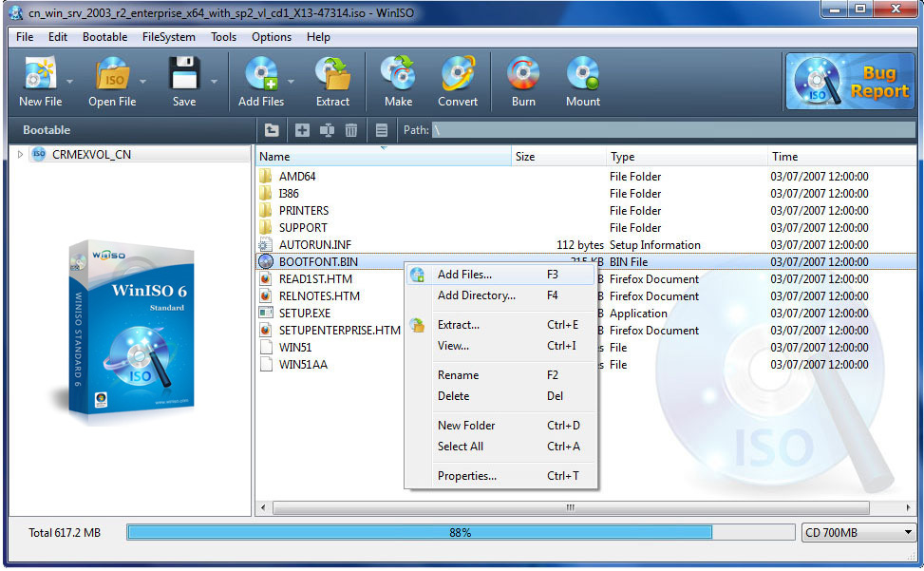Open the Bootable menu

point(104,37)
